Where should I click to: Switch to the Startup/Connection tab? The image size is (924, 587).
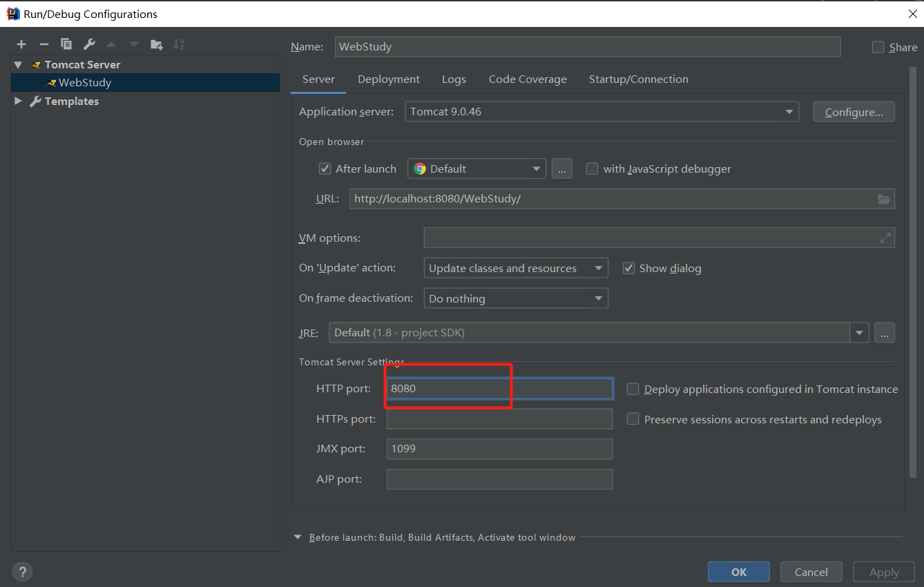pyautogui.click(x=639, y=79)
